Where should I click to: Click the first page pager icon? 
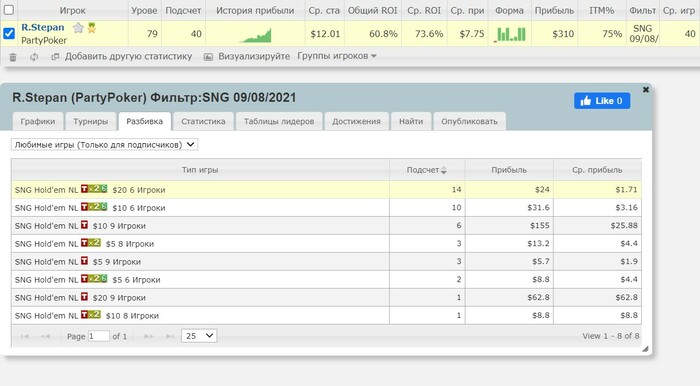click(25, 336)
